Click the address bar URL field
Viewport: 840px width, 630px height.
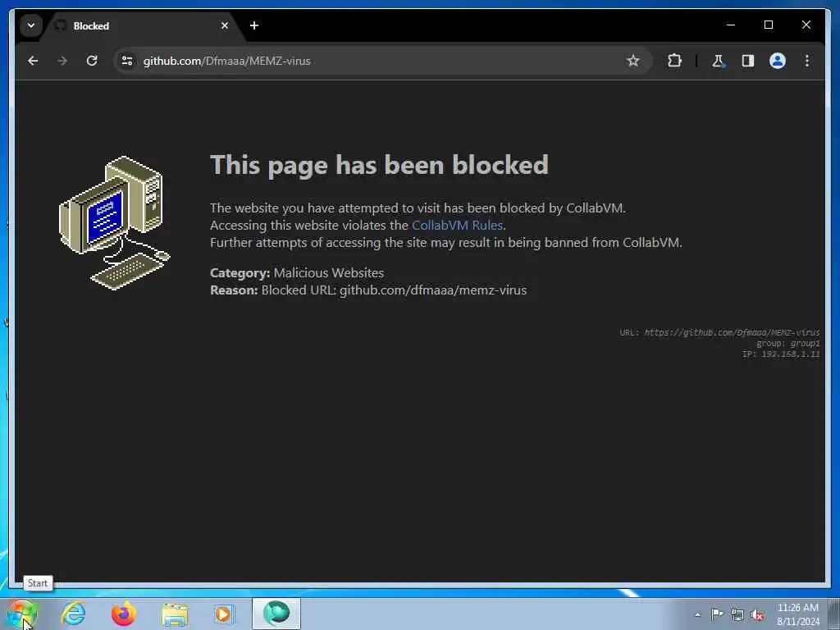click(383, 61)
